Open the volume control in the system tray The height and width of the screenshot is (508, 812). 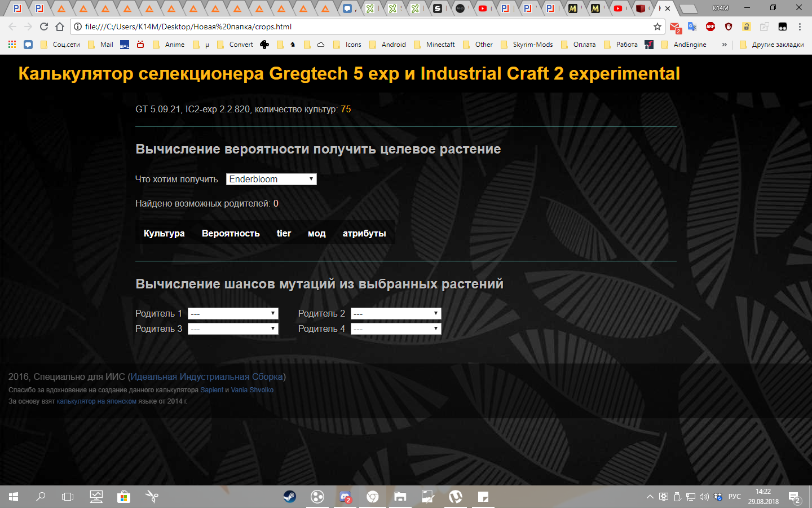pyautogui.click(x=704, y=497)
